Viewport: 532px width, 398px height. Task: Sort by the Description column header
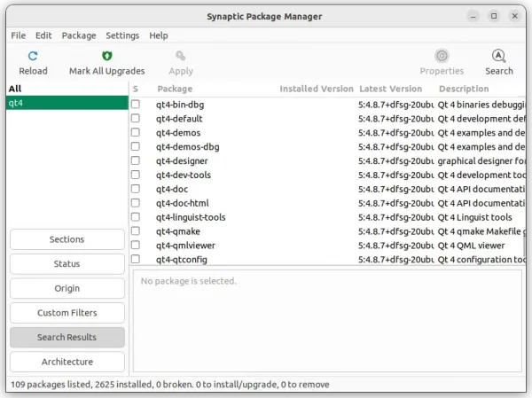click(464, 89)
